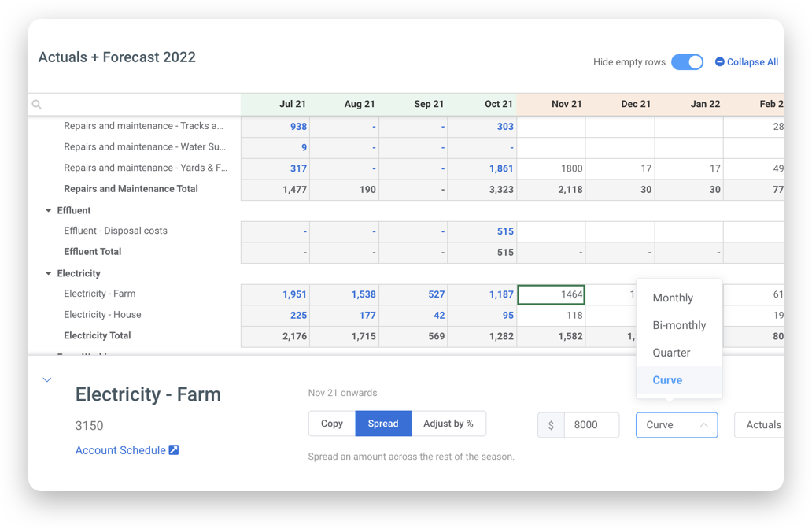Click the Copy button
This screenshot has width=812, height=529.
tap(331, 424)
